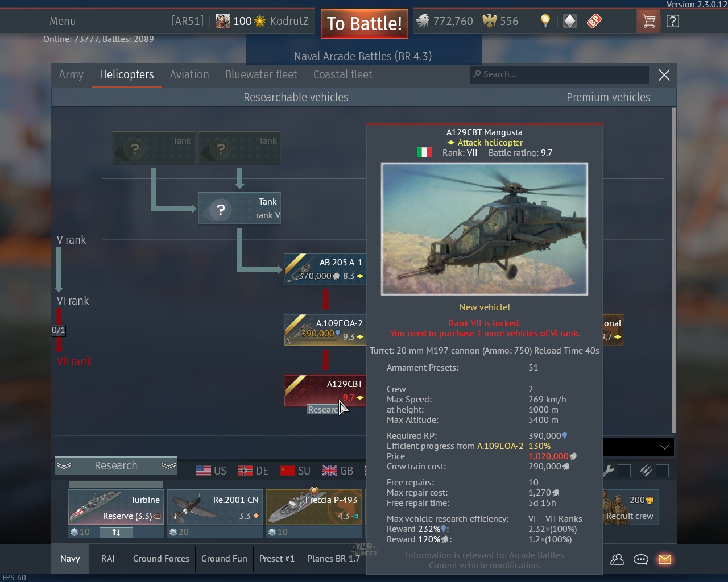Select the Preset #1 tab
The width and height of the screenshot is (728, 582).
(277, 559)
